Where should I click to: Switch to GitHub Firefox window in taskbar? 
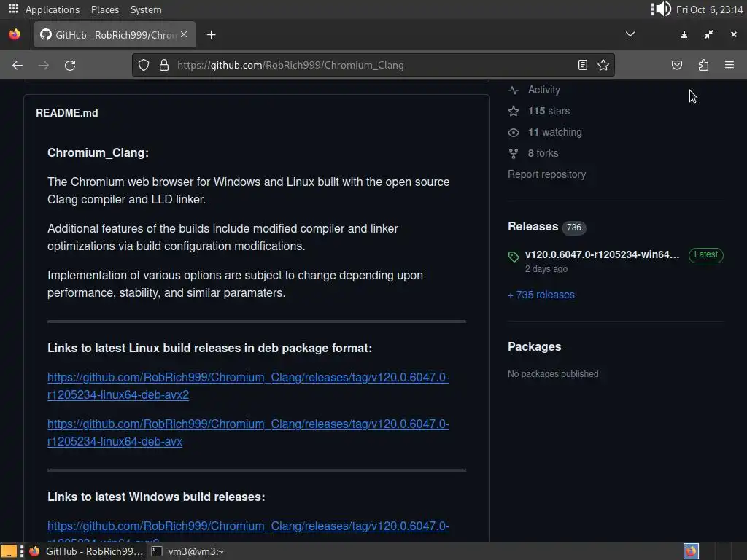pyautogui.click(x=87, y=551)
